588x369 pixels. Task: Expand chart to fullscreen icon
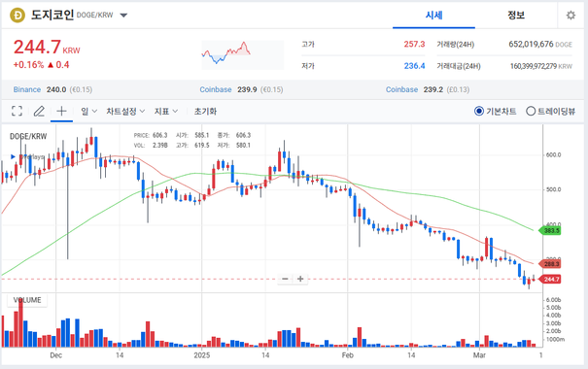pos(17,111)
